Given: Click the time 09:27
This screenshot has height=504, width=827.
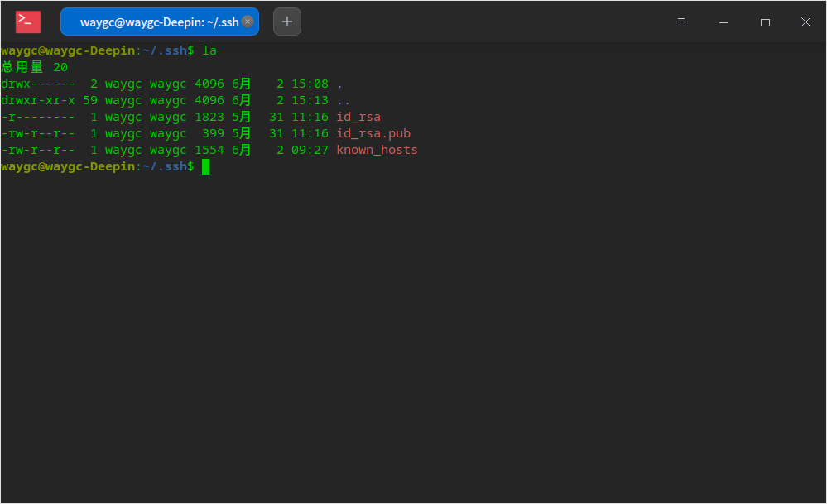Looking at the screenshot, I should point(310,151).
